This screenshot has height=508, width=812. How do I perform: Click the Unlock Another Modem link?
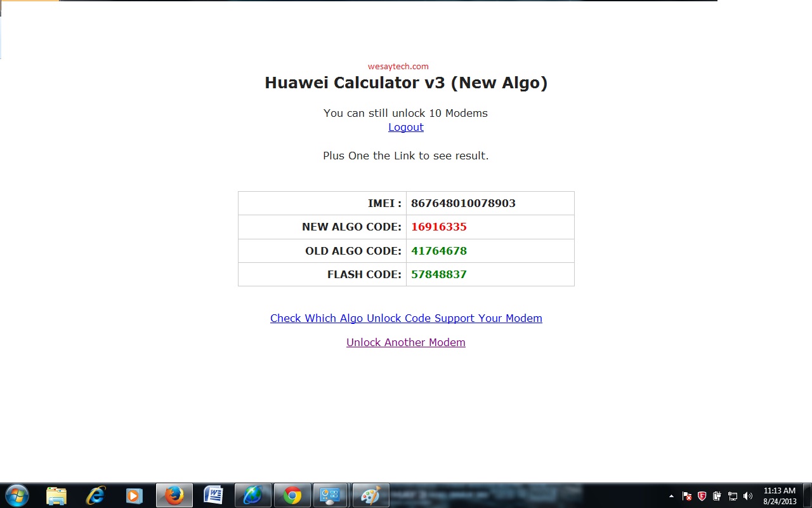point(406,342)
